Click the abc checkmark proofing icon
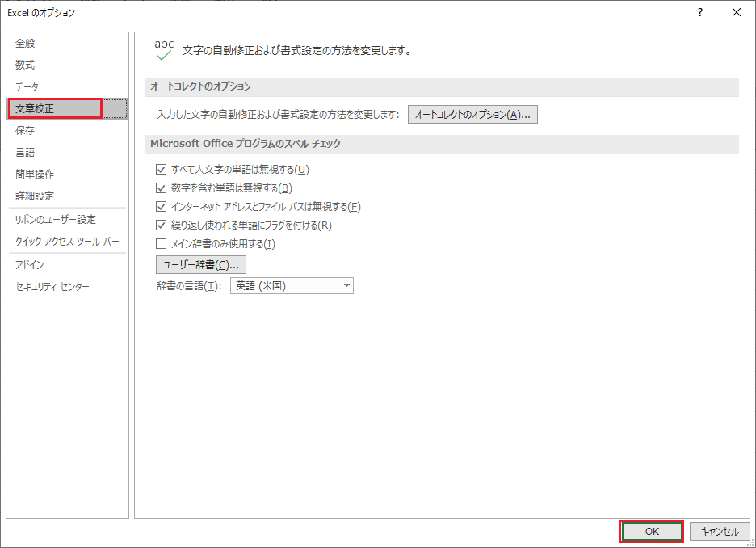 click(x=164, y=50)
